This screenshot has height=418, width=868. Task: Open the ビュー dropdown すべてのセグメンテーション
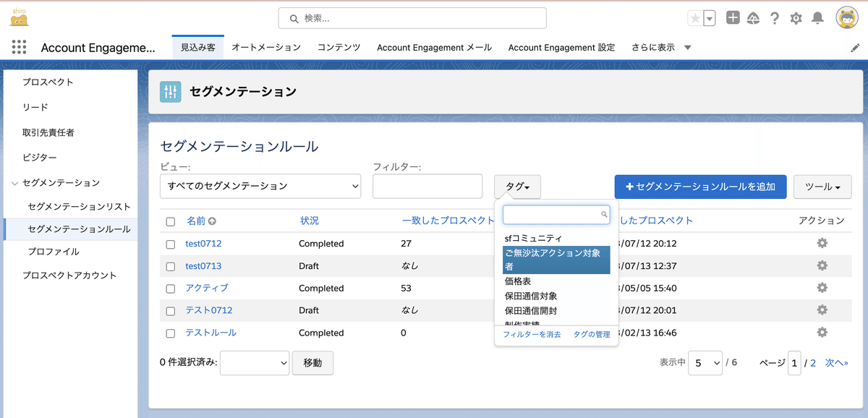pyautogui.click(x=260, y=186)
